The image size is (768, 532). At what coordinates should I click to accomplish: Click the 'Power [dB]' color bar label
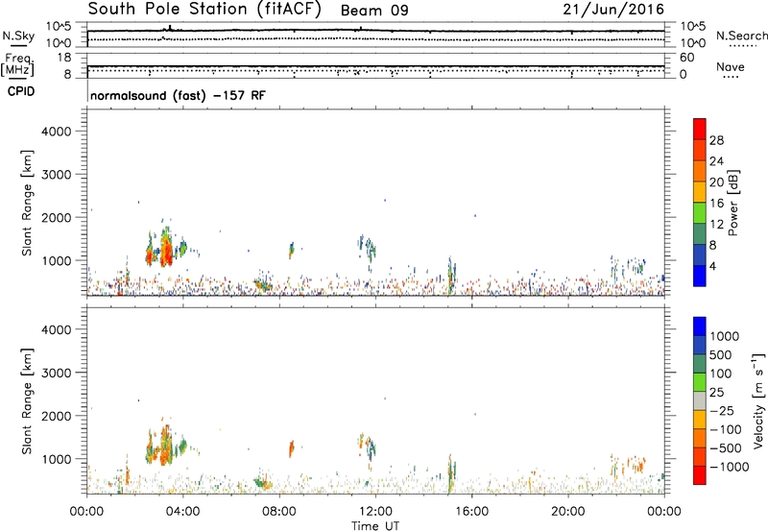pyautogui.click(x=732, y=204)
